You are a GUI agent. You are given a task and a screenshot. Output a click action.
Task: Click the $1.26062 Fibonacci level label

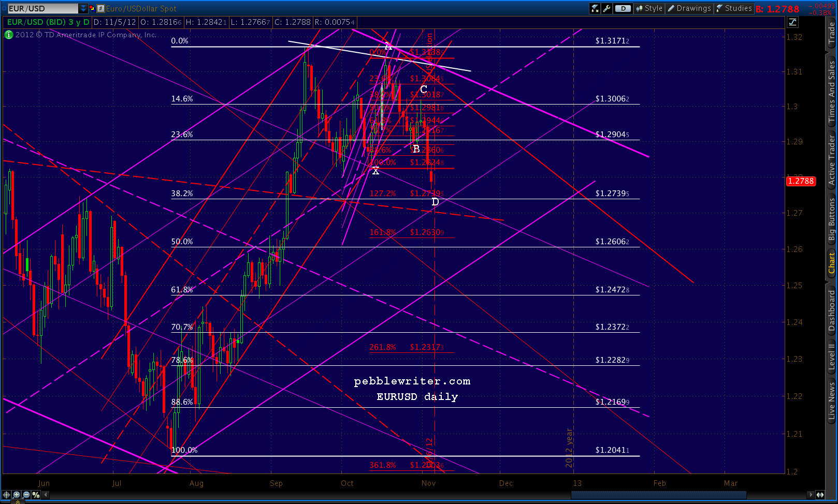tap(612, 242)
